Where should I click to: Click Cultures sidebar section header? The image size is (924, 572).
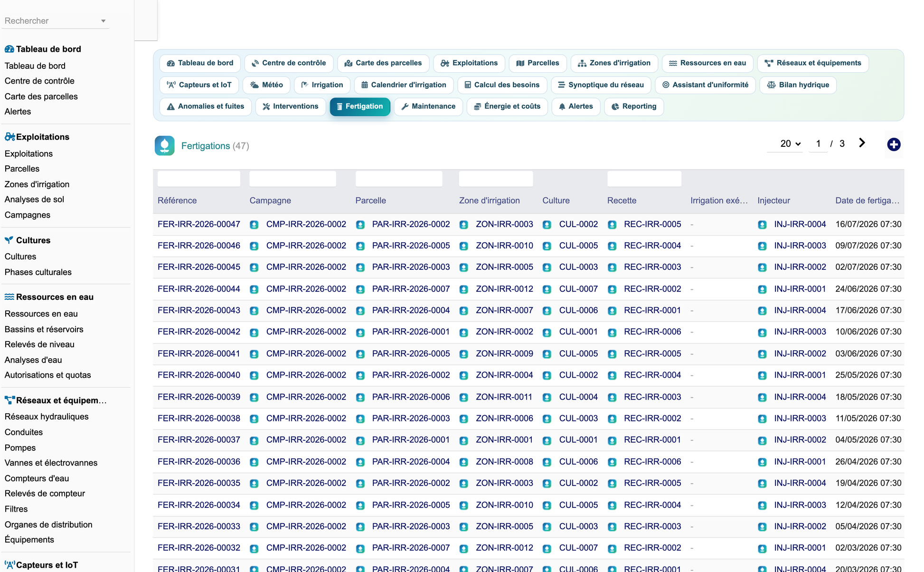28,240
